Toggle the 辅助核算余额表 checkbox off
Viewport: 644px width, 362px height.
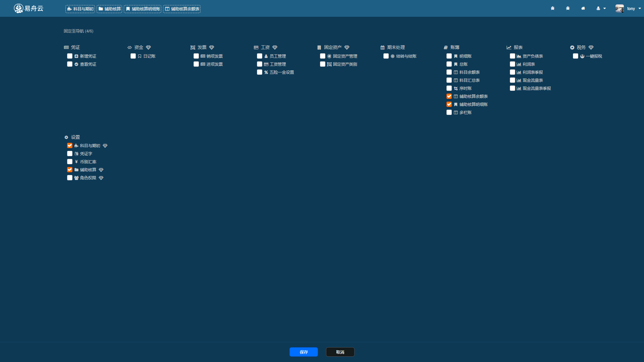[x=449, y=96]
